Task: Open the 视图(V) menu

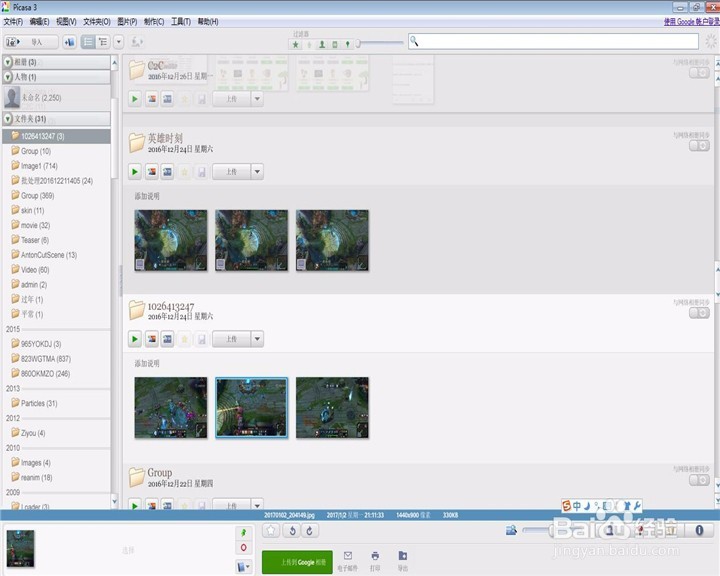Action: click(66, 22)
